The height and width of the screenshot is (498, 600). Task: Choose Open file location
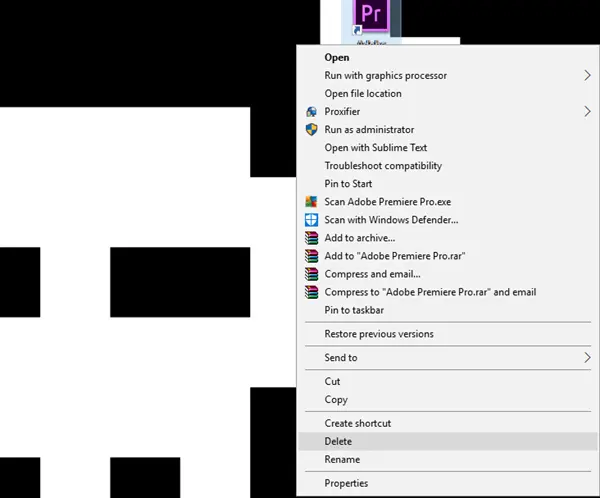pyautogui.click(x=447, y=93)
